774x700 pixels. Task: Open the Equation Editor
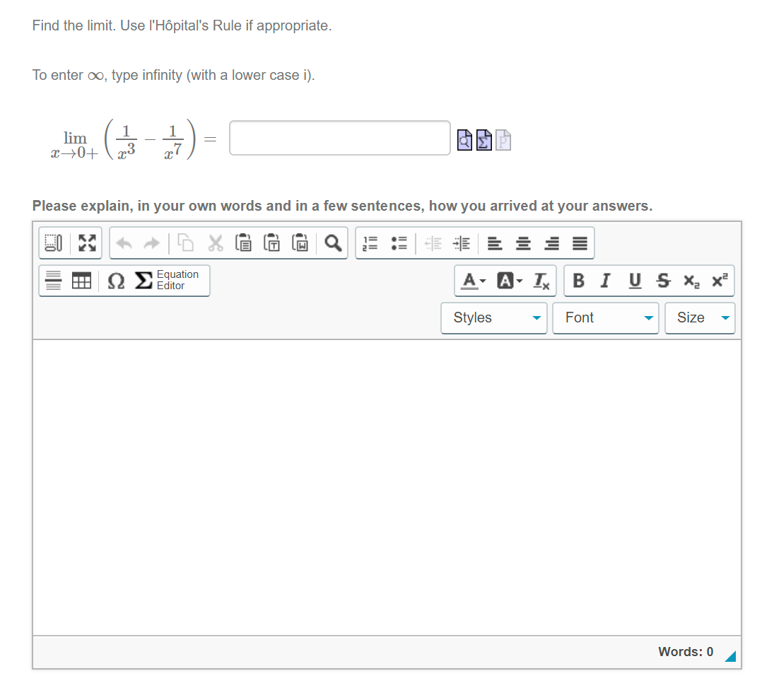pos(163,281)
